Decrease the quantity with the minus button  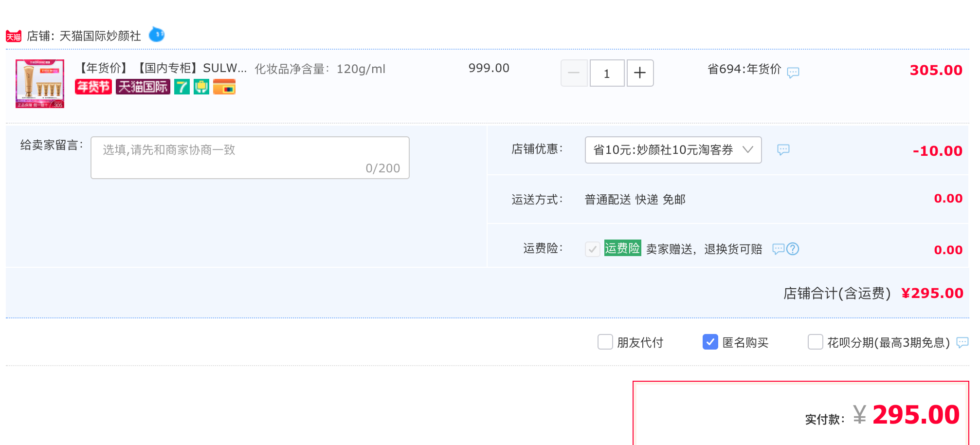tap(574, 73)
